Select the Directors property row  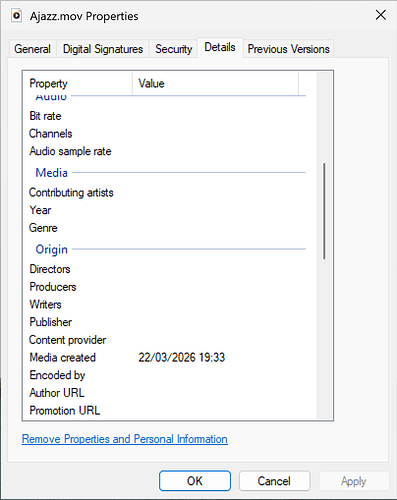tap(167, 269)
